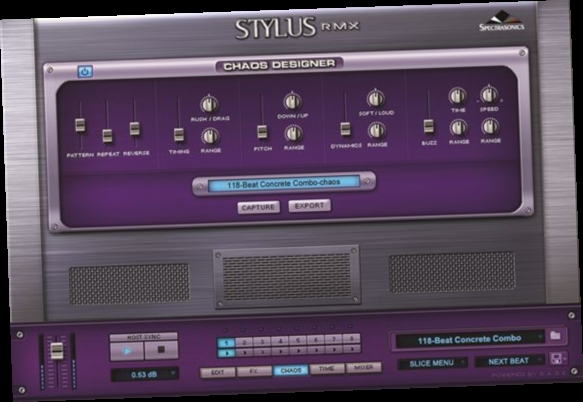583x402 pixels.
Task: Select part 4 button
Action: tap(280, 341)
